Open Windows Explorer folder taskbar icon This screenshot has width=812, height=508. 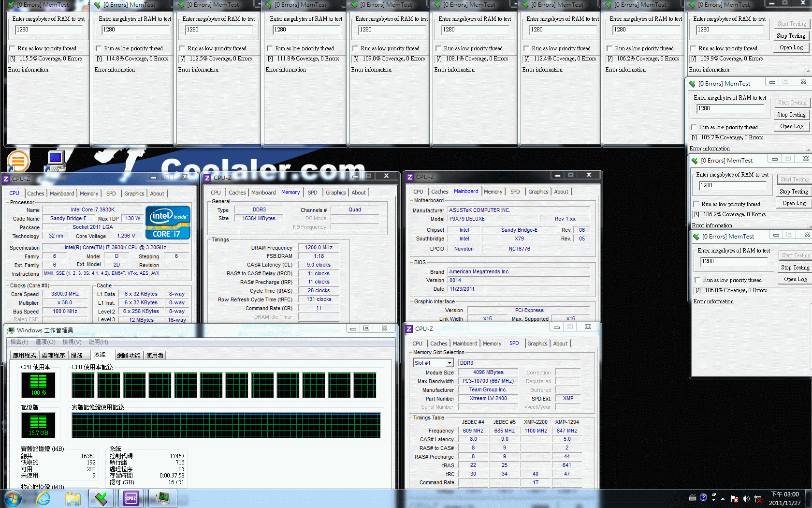[73, 498]
